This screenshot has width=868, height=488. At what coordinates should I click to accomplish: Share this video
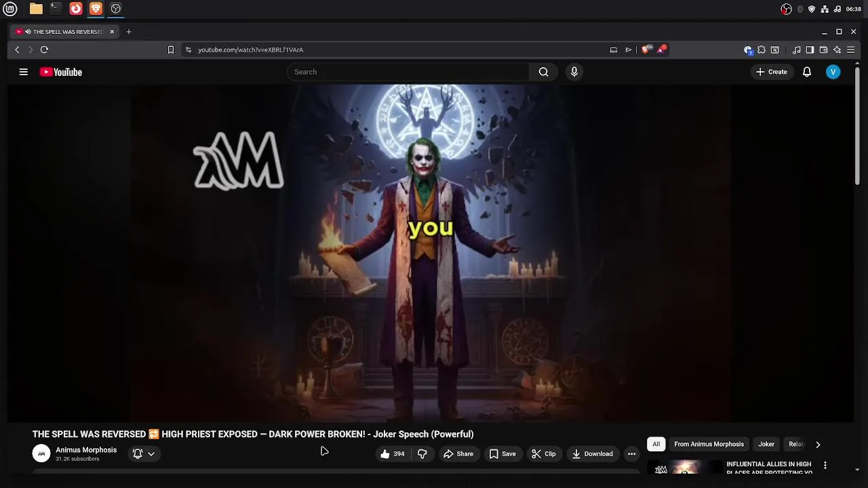click(x=458, y=454)
